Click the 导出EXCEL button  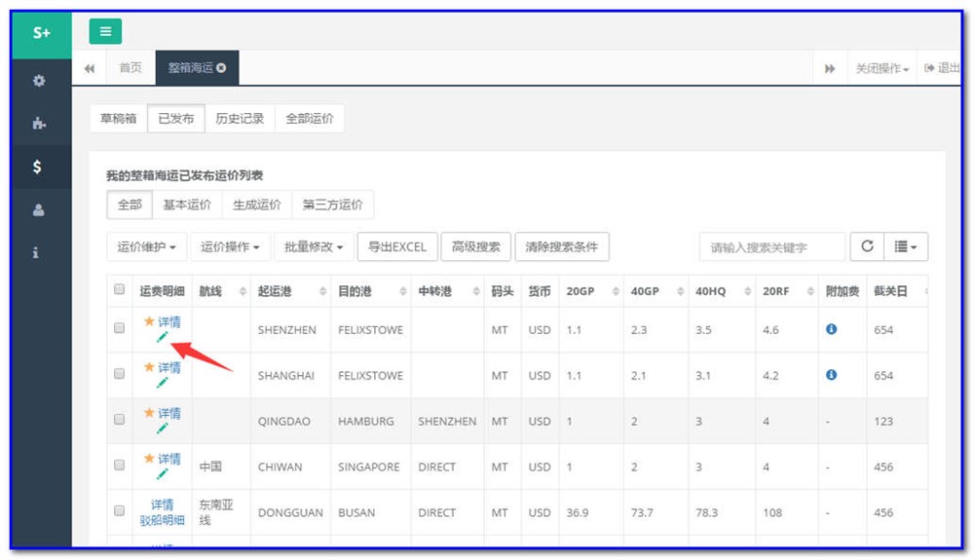tap(397, 247)
